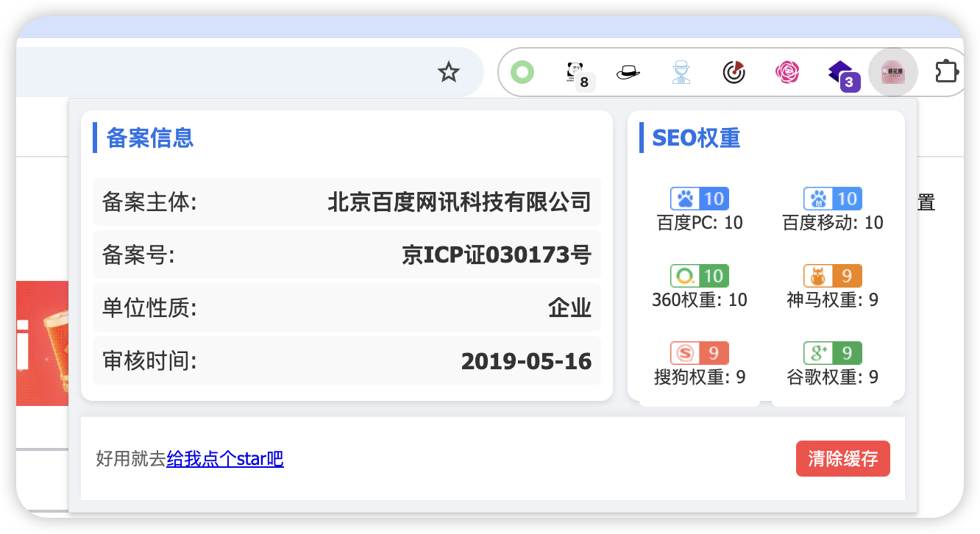Screen dimensions: 980x534
Task: Click the 神马权重 orange badge 9
Action: (x=831, y=275)
